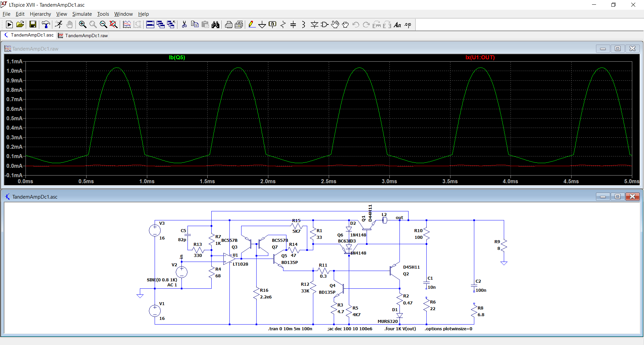The height and width of the screenshot is (345, 644).
Task: Open the File menu
Action: (x=6, y=14)
